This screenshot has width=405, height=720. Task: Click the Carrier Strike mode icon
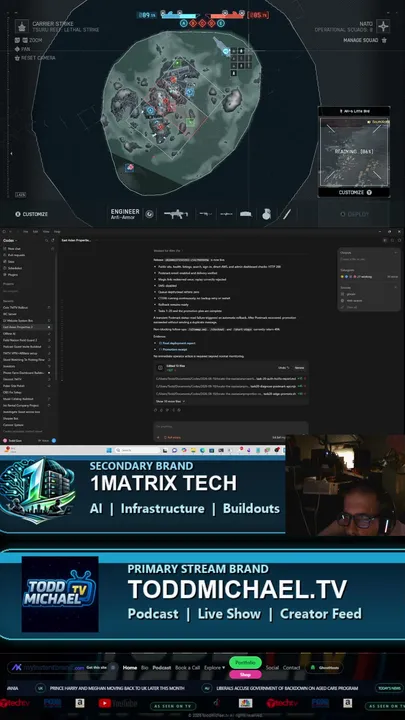[x=22, y=26]
